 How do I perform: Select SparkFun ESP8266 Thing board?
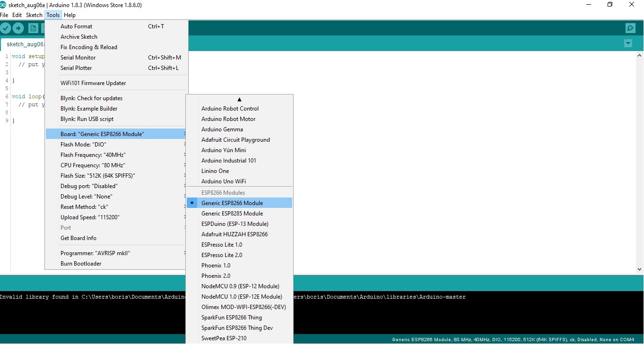tap(239, 318)
